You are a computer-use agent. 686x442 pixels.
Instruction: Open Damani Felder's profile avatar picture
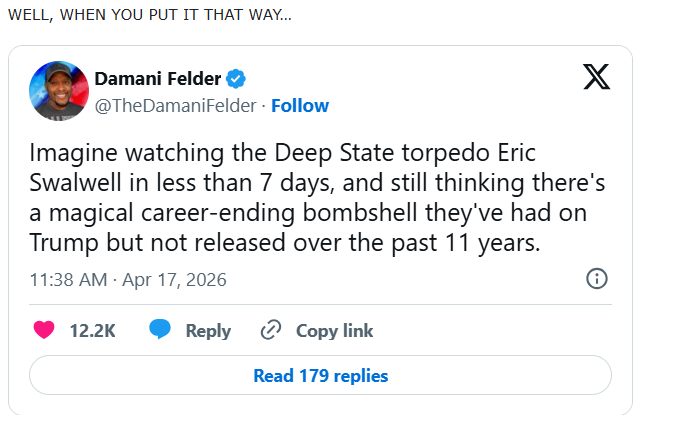coord(56,89)
